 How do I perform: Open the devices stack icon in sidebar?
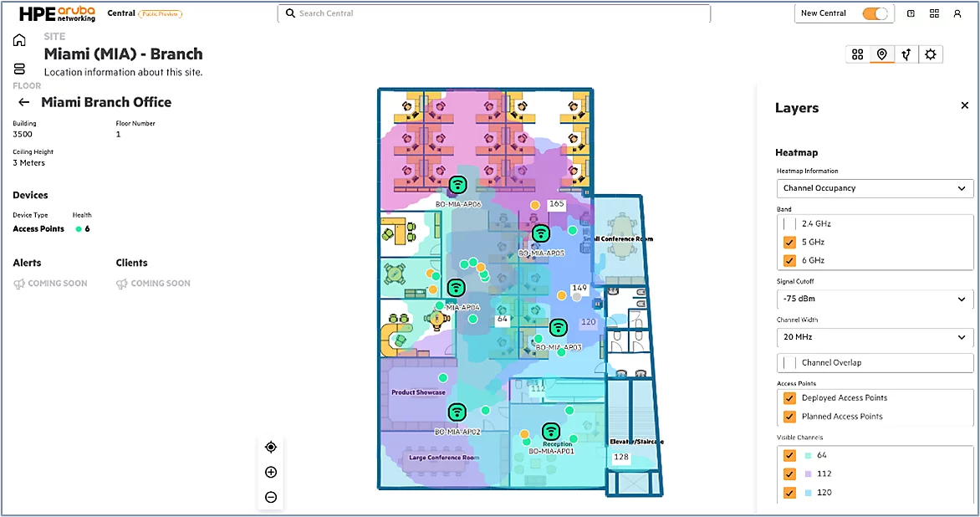click(x=19, y=69)
